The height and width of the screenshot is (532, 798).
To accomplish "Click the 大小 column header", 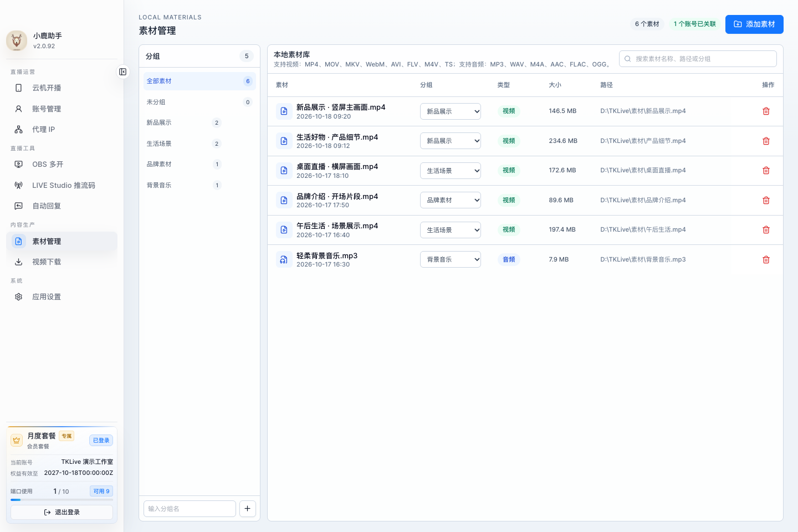I will [x=555, y=85].
